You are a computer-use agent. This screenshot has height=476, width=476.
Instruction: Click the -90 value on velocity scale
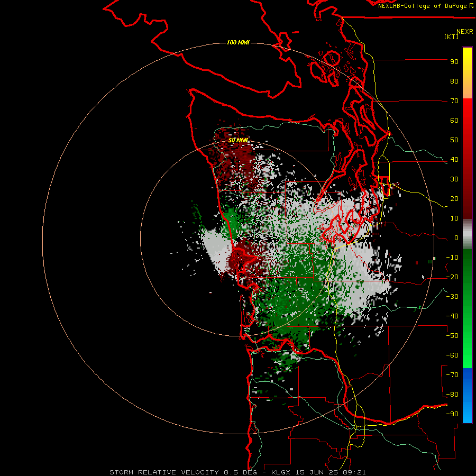[452, 414]
